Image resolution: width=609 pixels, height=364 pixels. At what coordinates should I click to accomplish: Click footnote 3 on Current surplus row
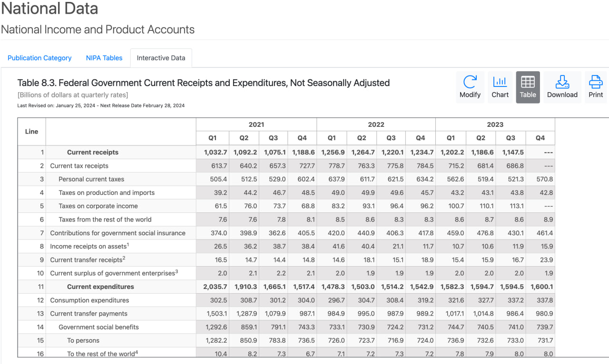click(177, 271)
